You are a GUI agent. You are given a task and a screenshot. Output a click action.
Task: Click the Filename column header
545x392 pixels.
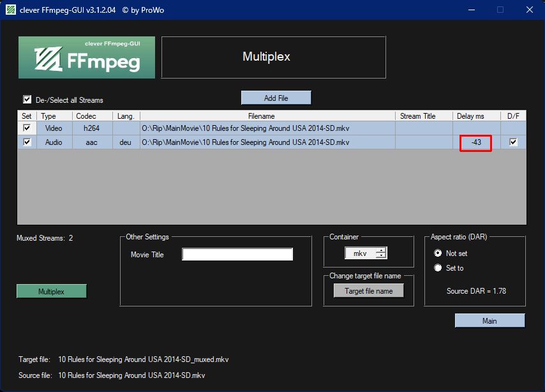tap(267, 116)
